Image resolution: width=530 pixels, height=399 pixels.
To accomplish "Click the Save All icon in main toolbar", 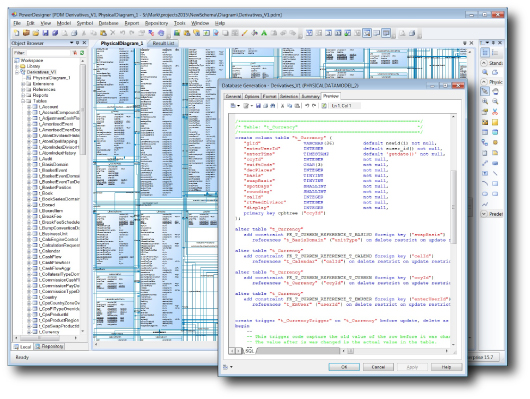I will point(55,33).
